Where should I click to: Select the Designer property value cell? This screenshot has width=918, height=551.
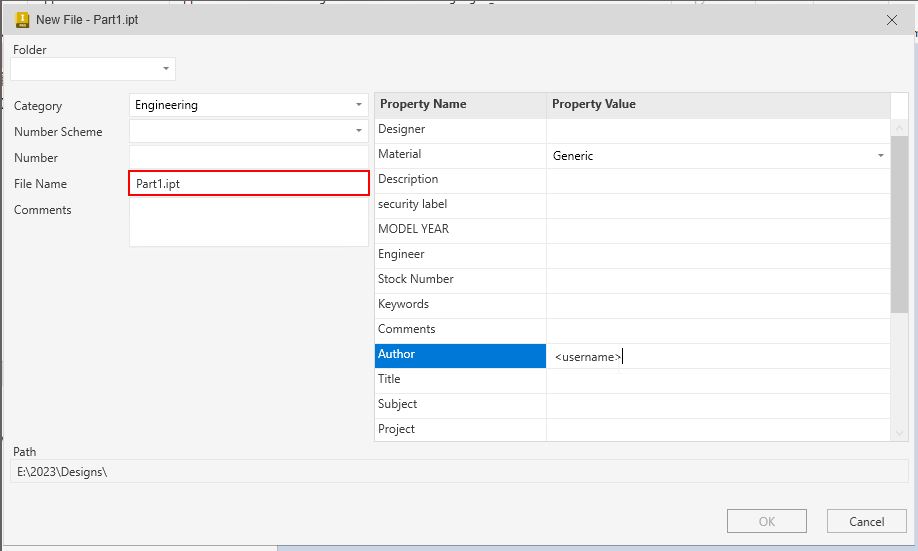[716, 129]
